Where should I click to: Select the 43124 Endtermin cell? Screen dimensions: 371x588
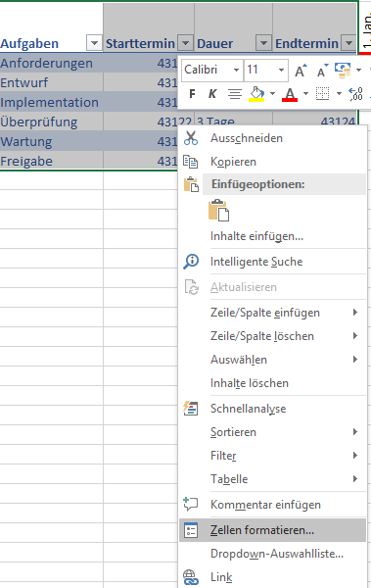338,121
